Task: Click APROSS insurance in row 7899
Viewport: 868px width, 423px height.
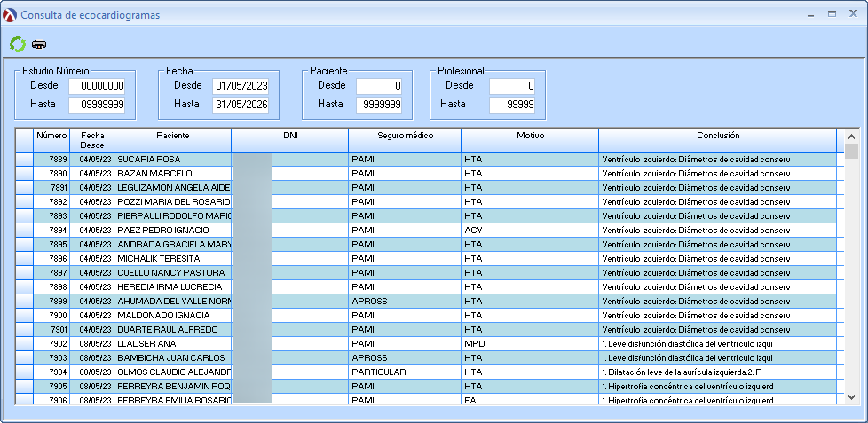Action: 369,302
